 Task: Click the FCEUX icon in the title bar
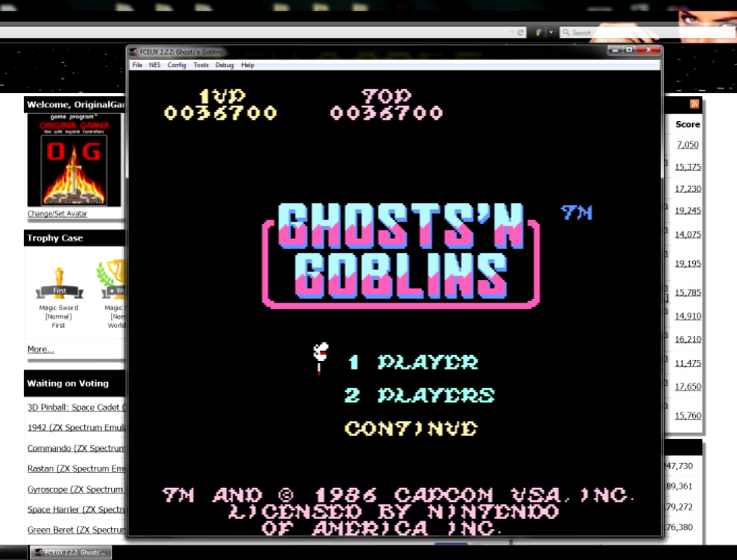(134, 52)
